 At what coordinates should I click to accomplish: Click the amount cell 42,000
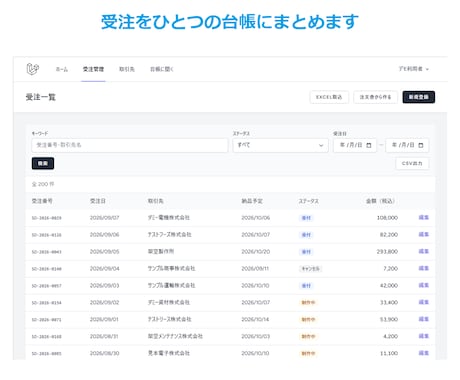pos(389,285)
